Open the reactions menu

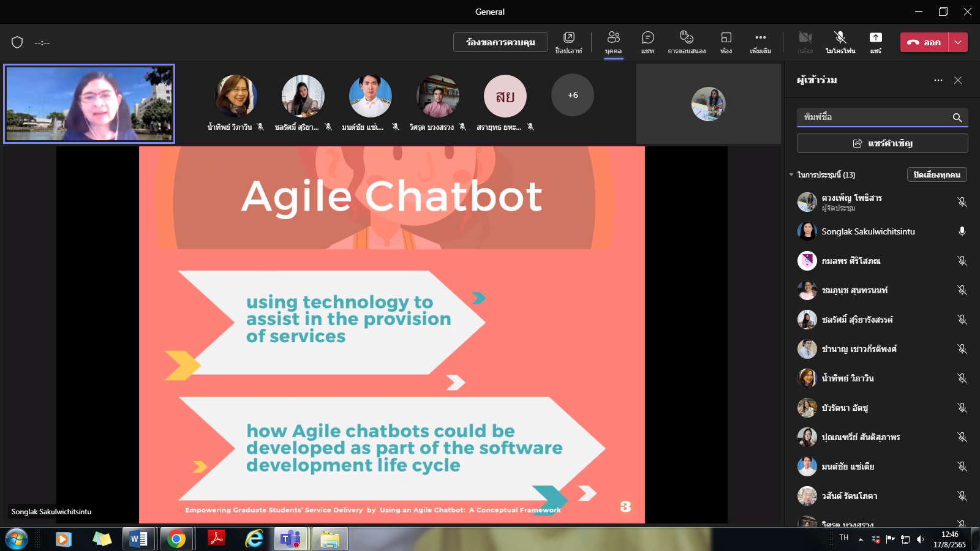[687, 42]
